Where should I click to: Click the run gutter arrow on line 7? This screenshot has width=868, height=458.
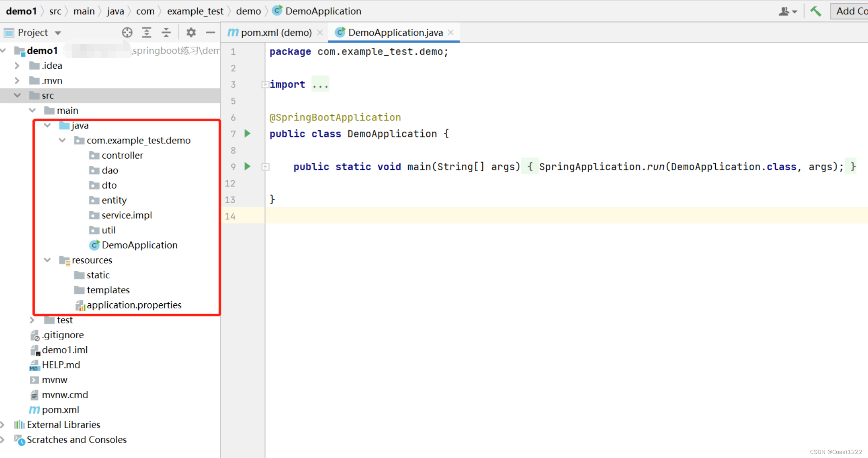click(x=248, y=133)
